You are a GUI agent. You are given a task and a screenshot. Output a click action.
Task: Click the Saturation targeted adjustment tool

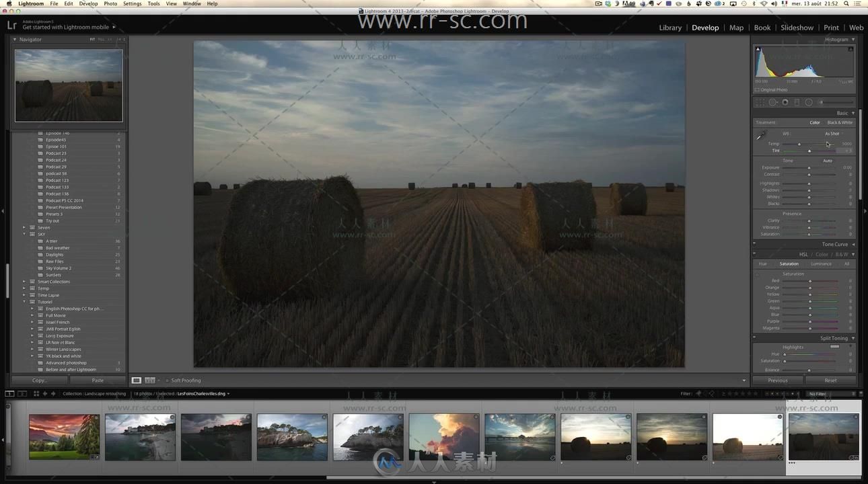click(758, 274)
